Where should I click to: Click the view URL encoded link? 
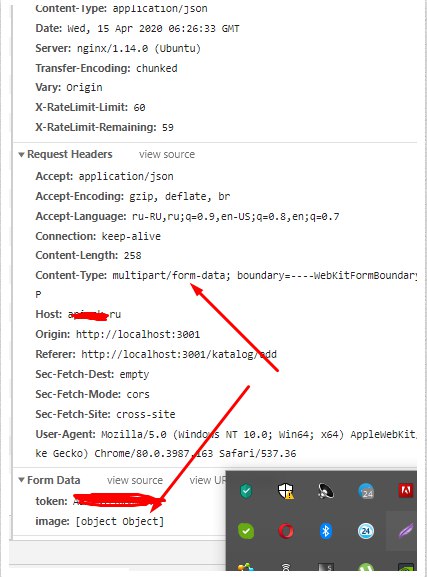coord(208,480)
